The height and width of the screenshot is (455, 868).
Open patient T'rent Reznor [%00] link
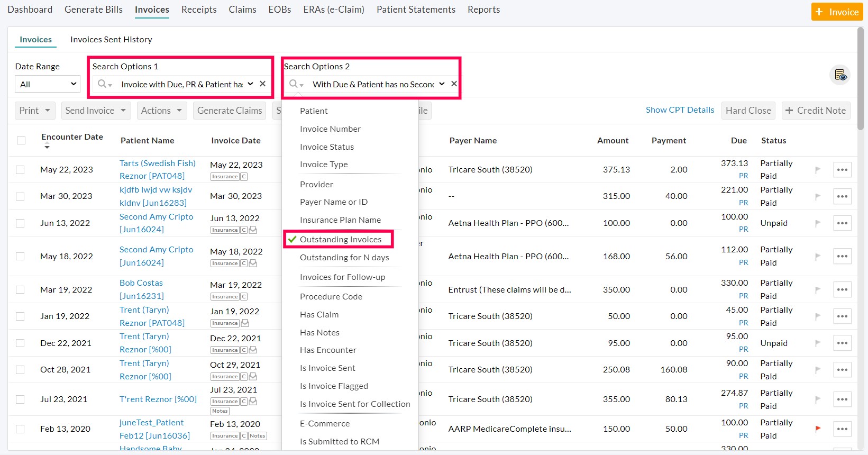pos(158,399)
